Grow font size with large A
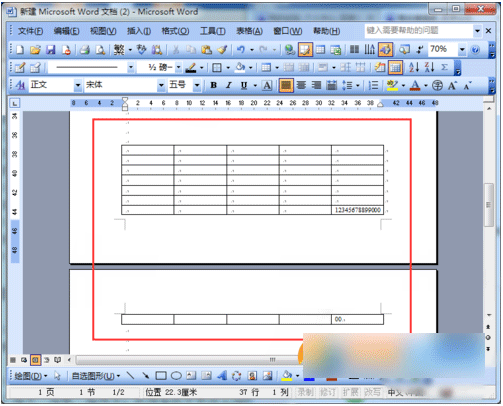 coord(452,86)
